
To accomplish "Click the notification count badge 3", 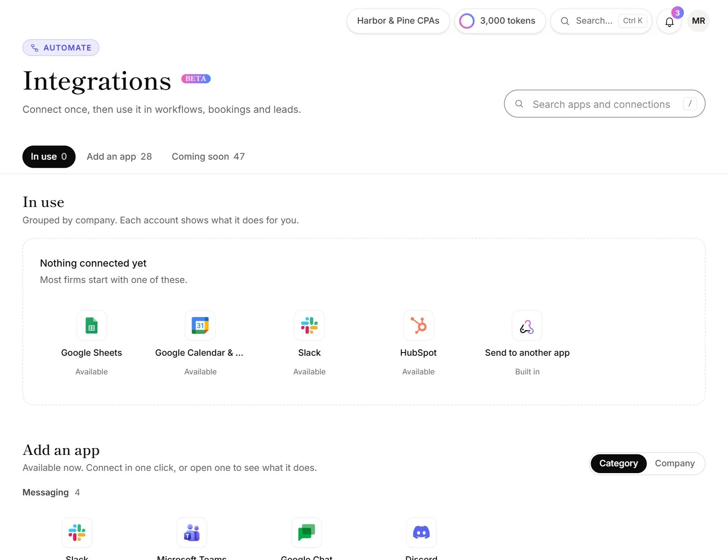I will coord(677,13).
